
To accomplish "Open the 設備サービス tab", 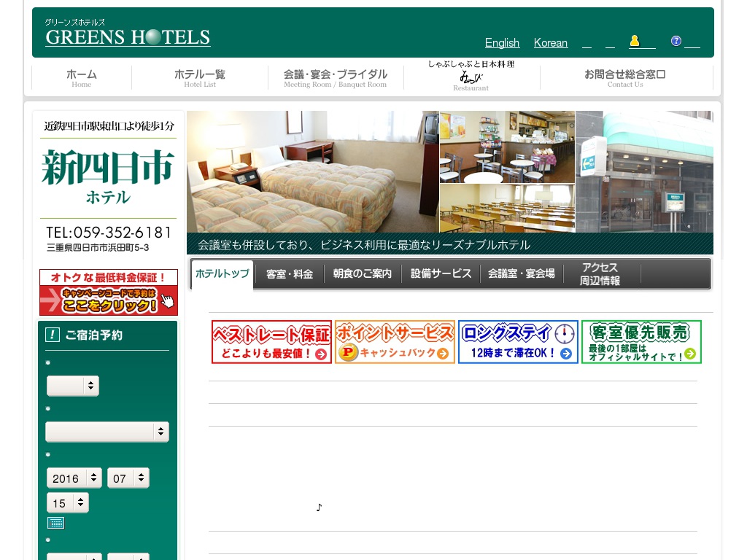I will 441,274.
